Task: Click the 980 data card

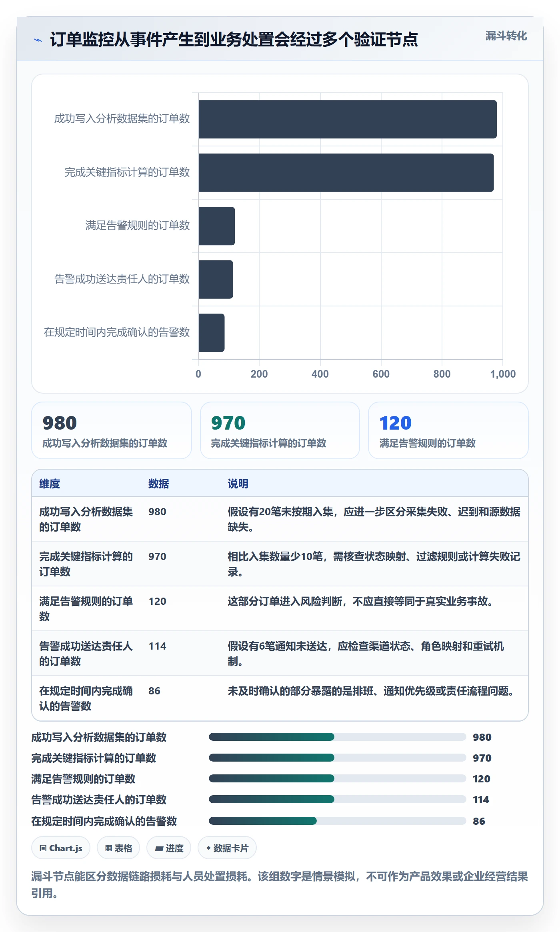Action: click(x=112, y=430)
